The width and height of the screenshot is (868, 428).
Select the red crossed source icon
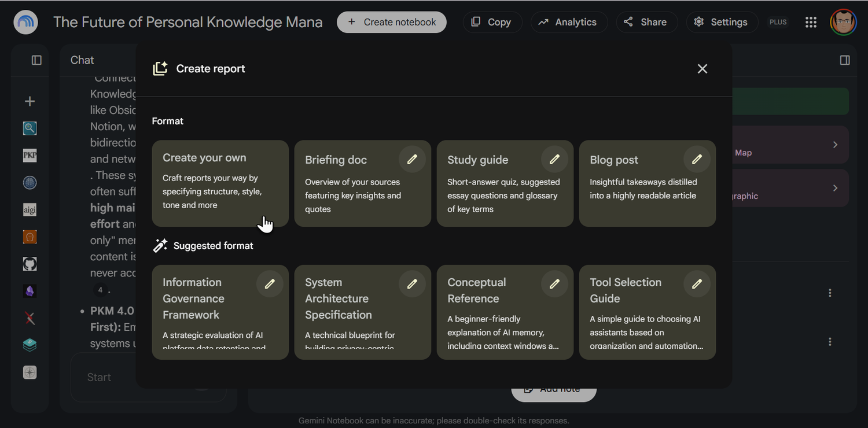[x=30, y=318]
